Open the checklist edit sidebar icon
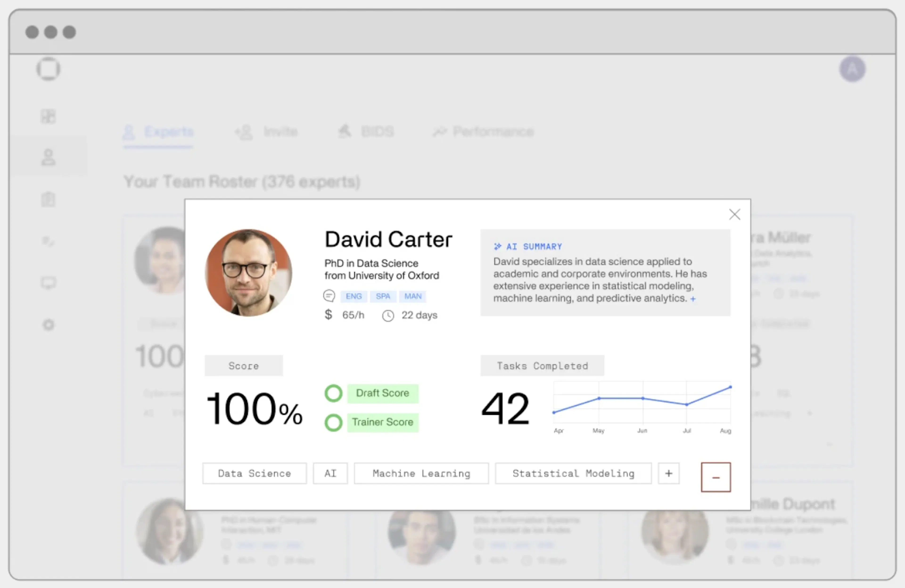Image resolution: width=905 pixels, height=588 pixels. 48,241
